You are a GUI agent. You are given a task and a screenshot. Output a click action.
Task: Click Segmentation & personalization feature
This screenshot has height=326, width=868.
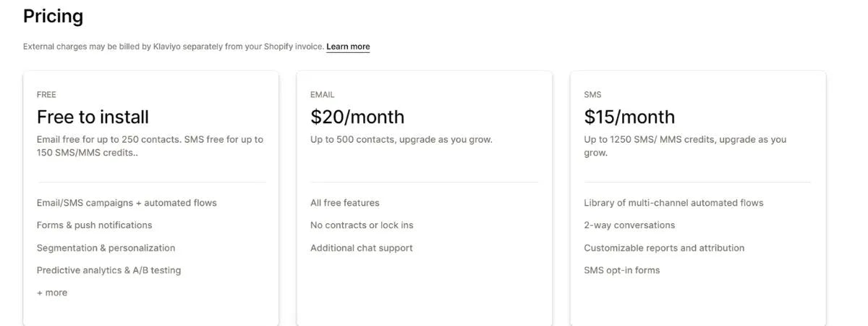pos(106,248)
